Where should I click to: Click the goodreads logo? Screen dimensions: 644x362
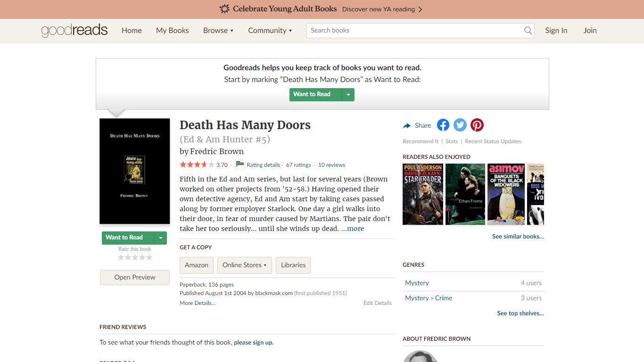click(74, 30)
